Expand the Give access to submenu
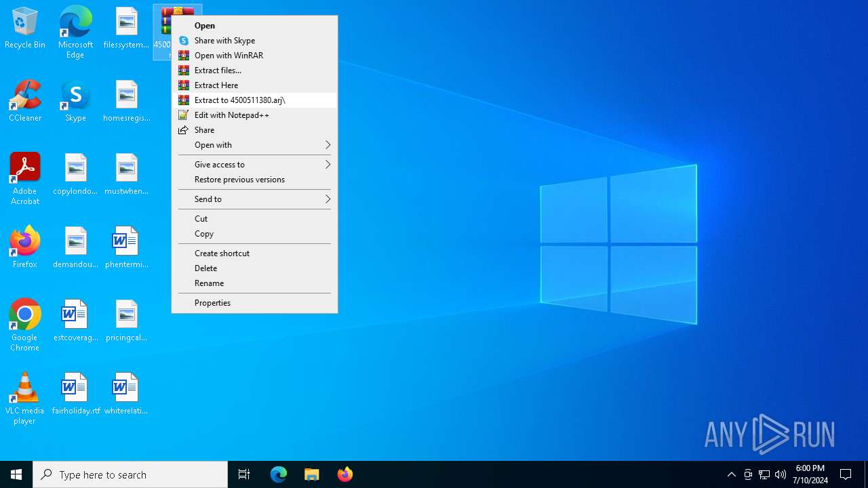This screenshot has height=488, width=868. (254, 165)
